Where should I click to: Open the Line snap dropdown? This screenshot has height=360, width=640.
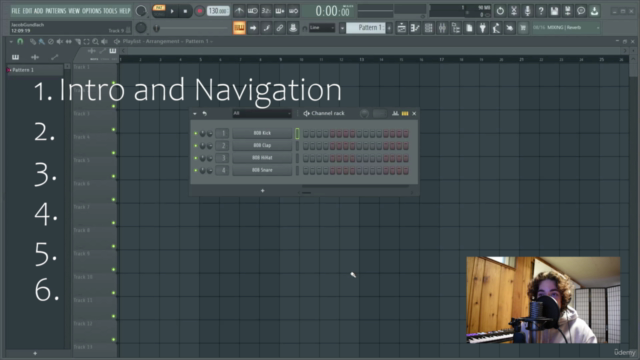tap(322, 28)
